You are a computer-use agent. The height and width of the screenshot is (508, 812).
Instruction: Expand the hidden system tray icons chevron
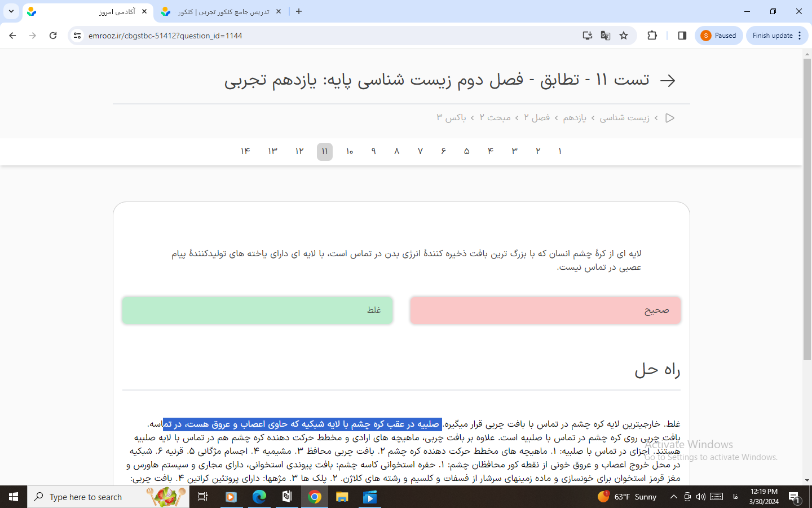pyautogui.click(x=673, y=497)
